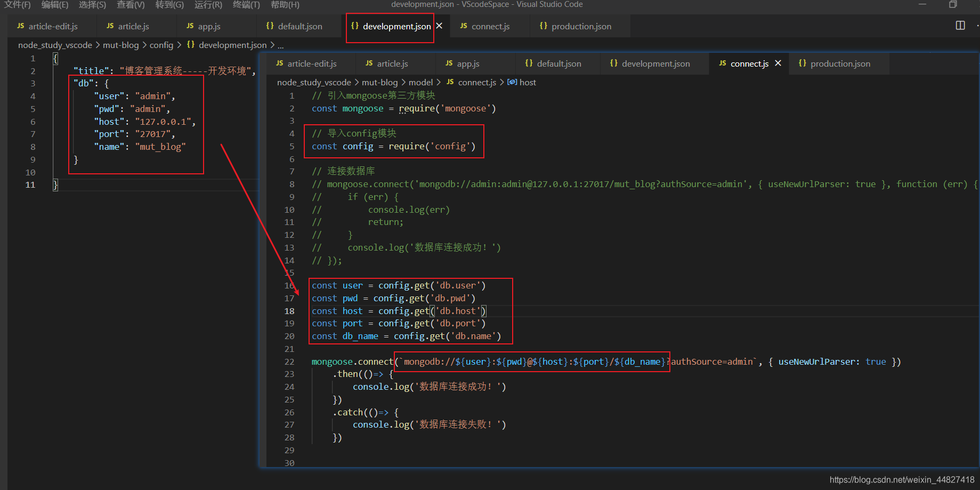Open the 帮助(H) menu
The height and width of the screenshot is (490, 980).
click(x=285, y=5)
